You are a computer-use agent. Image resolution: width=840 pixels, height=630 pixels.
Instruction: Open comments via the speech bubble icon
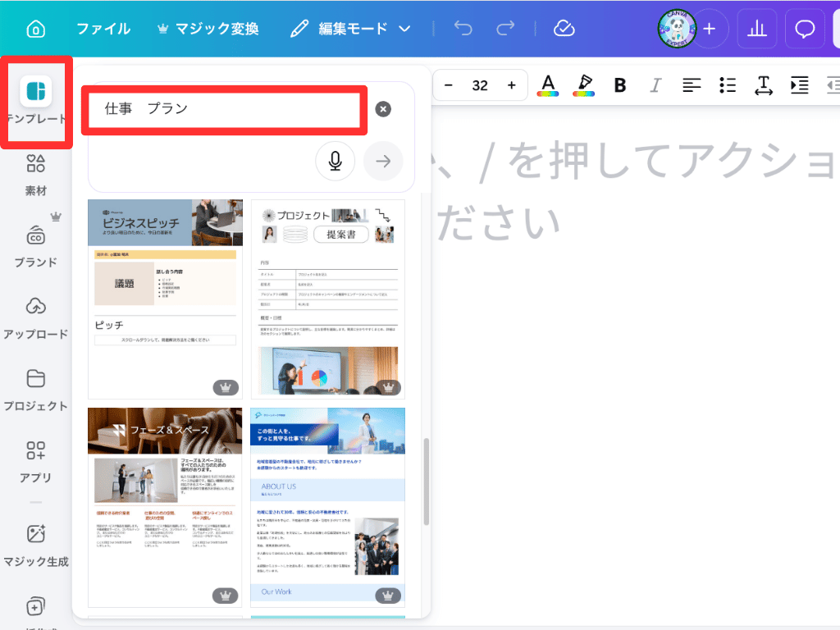point(805,28)
